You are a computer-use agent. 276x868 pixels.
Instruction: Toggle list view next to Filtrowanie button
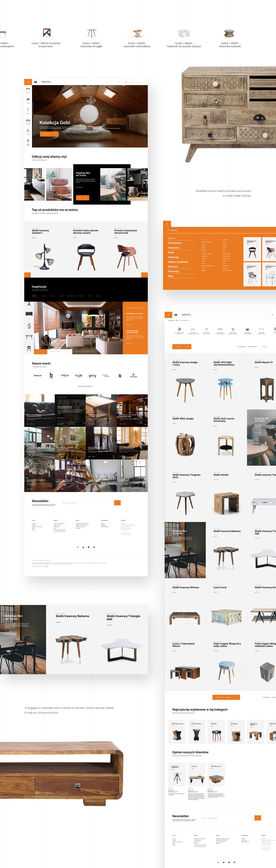188,346
